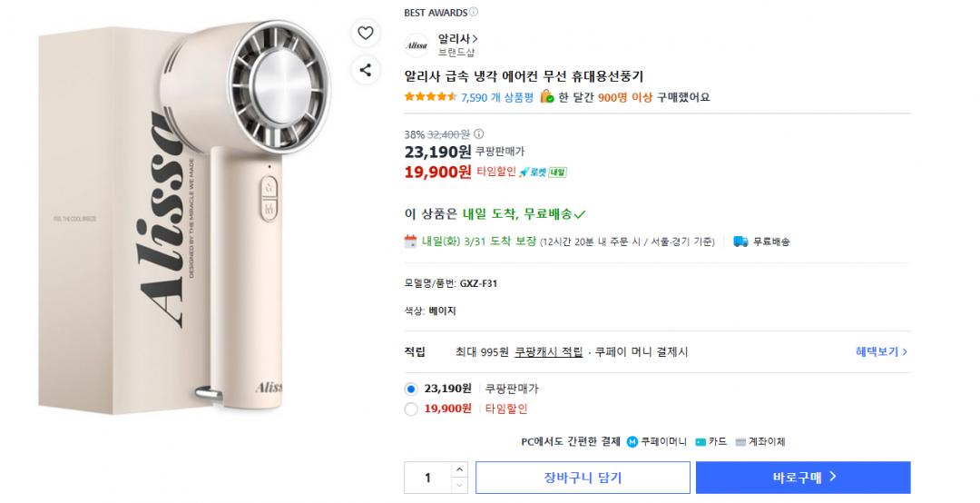Click the heart wishlist icon

tap(365, 34)
